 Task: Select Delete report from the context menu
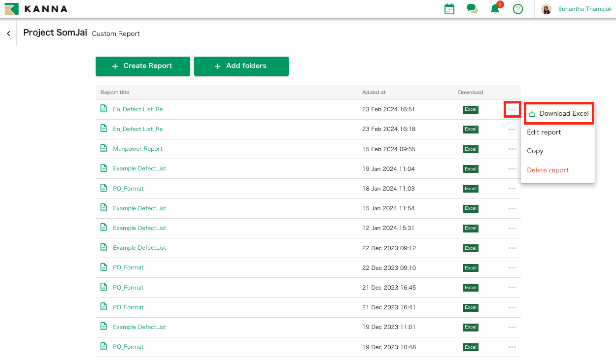[x=548, y=169]
